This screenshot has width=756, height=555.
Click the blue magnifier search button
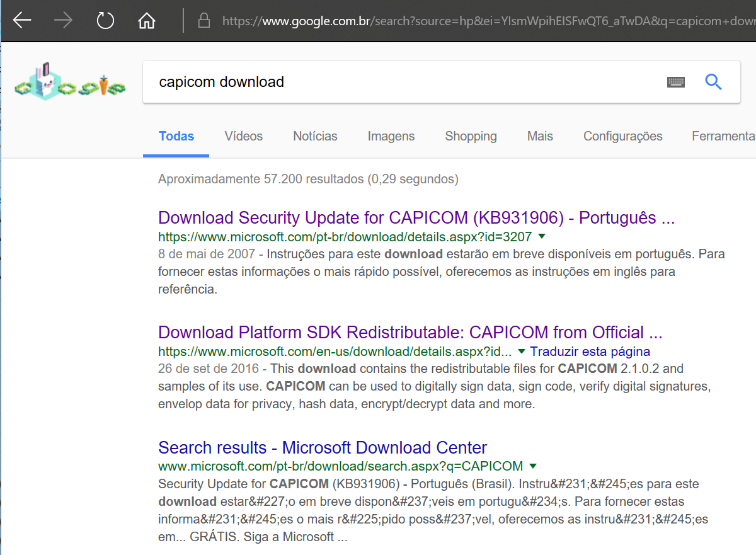click(x=713, y=82)
